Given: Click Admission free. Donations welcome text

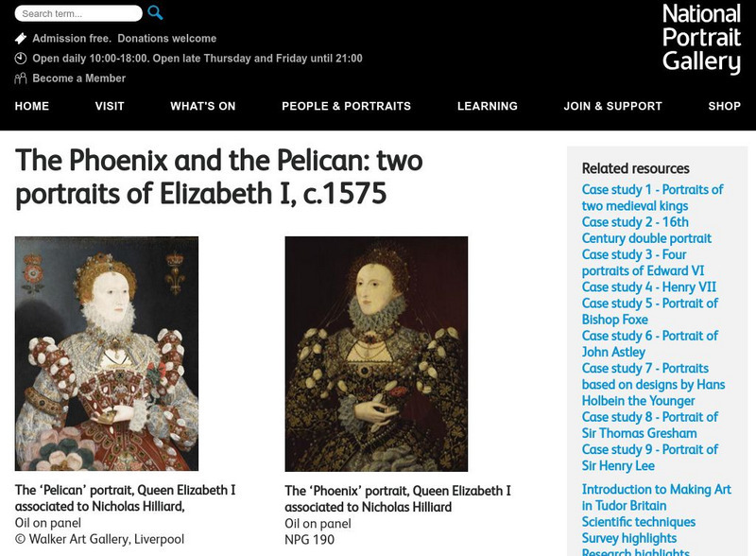Looking at the screenshot, I should pos(125,38).
